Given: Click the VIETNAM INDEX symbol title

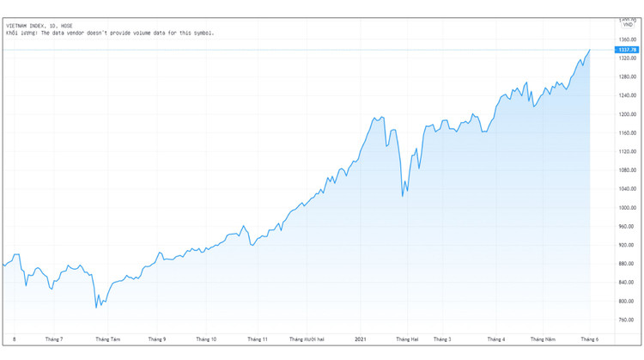Looking at the screenshot, I should (39, 27).
